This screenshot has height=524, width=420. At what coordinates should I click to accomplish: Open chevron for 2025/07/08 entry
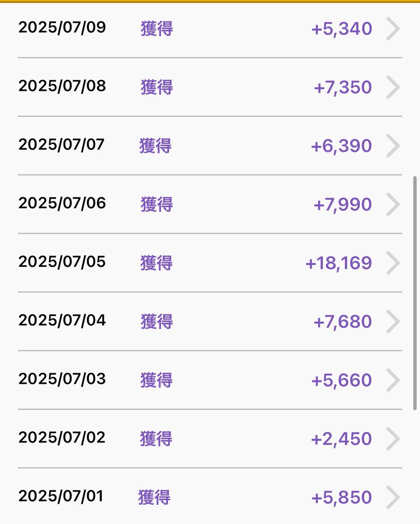click(x=393, y=87)
